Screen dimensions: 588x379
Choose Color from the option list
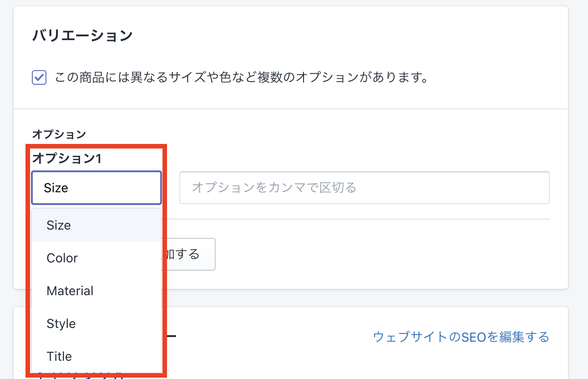[62, 258]
